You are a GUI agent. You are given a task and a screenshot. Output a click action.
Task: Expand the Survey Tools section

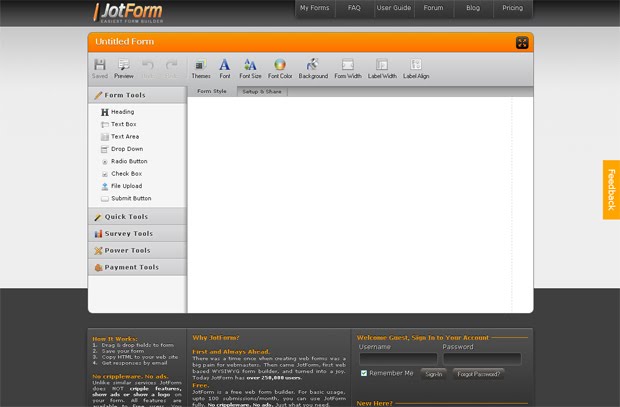(137, 233)
